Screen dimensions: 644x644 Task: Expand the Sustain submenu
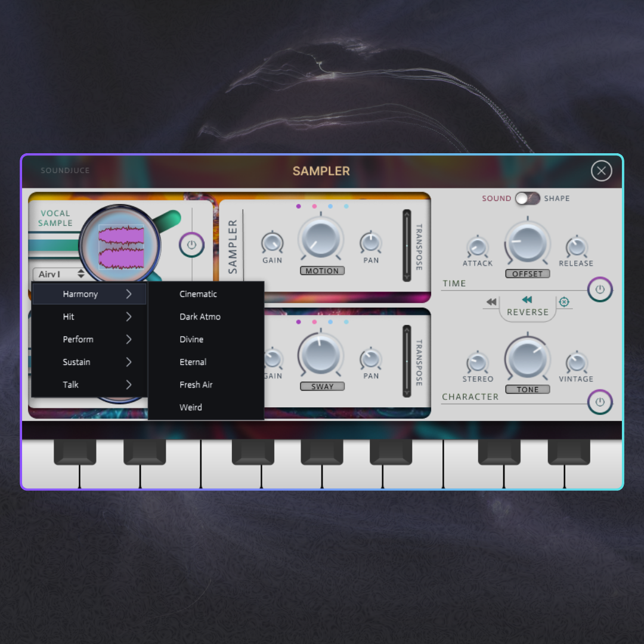[89, 362]
